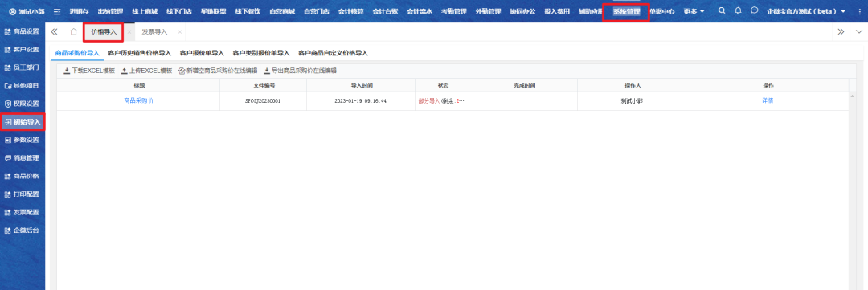The image size is (868, 290).
Task: Open the 单据中心 top menu
Action: (661, 11)
